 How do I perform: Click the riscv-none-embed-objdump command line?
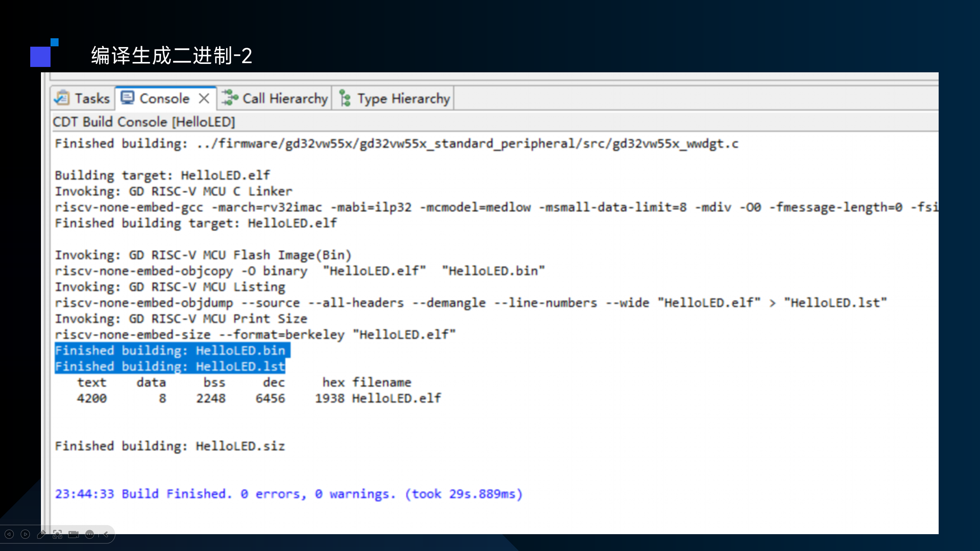coord(471,303)
